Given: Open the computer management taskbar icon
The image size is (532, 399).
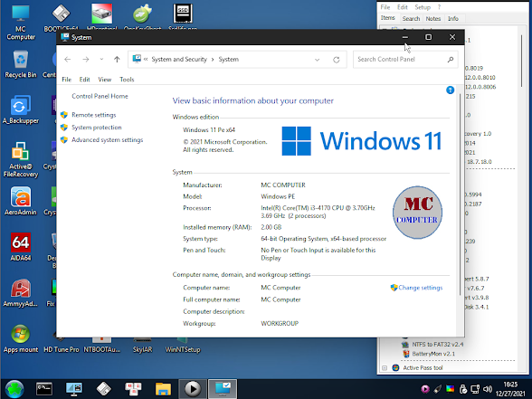Looking at the screenshot, I should pos(74,389).
